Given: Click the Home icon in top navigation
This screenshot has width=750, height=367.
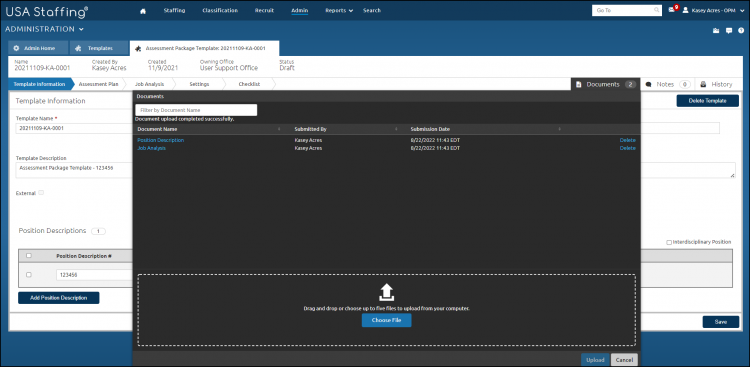Looking at the screenshot, I should click(143, 11).
